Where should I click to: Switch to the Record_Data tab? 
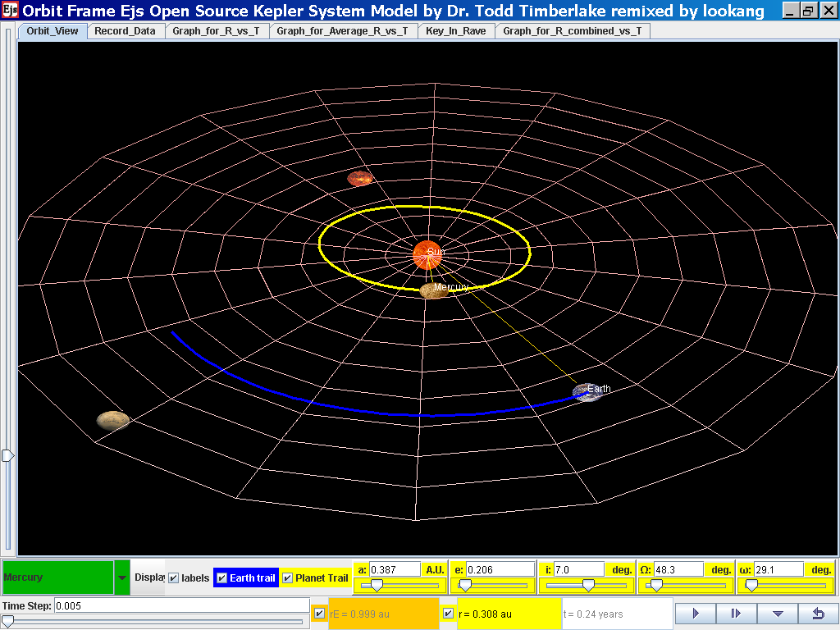coord(126,31)
